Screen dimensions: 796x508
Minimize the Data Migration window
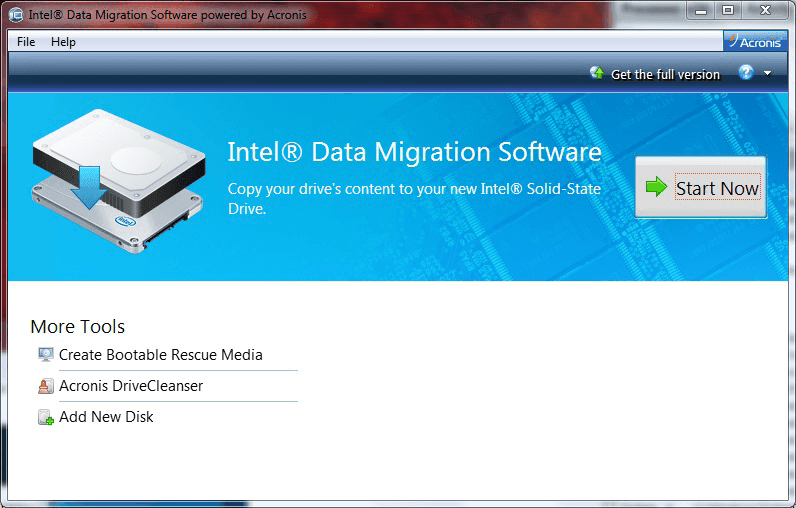pos(700,11)
